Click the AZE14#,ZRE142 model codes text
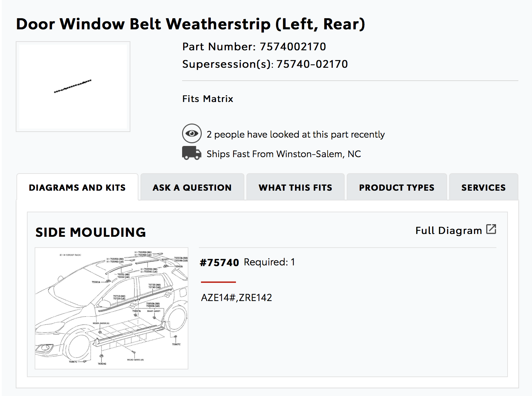 (x=236, y=298)
